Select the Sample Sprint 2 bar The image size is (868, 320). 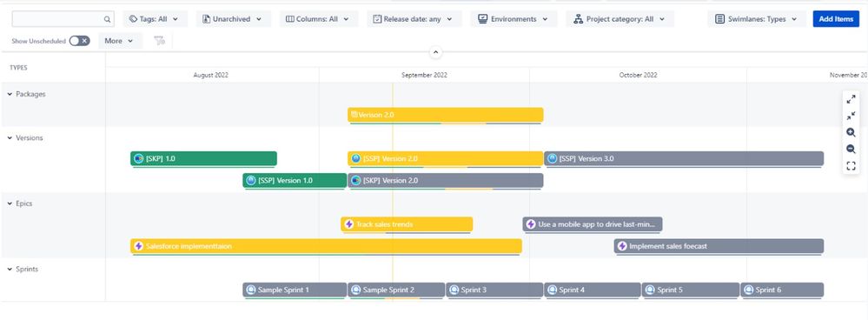(x=396, y=290)
